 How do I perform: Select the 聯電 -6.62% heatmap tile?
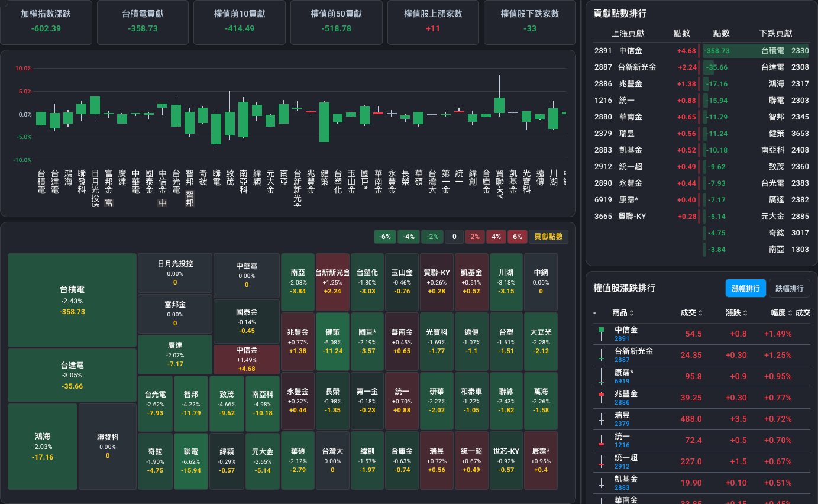tap(190, 461)
